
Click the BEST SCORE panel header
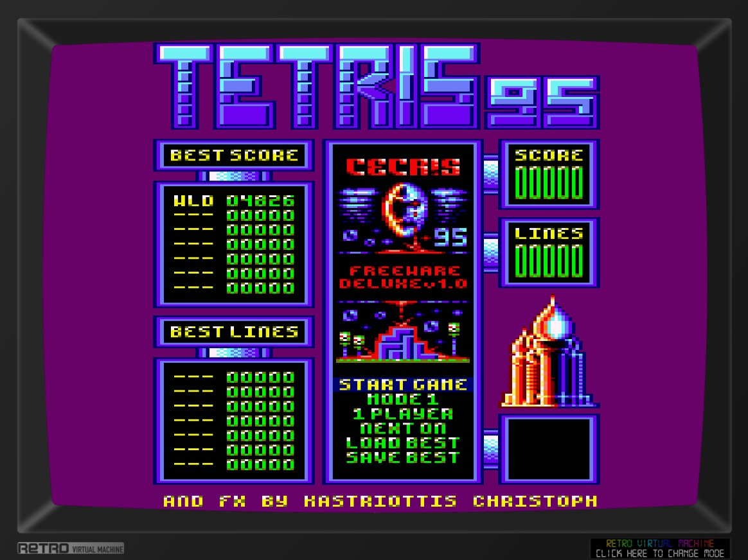[x=234, y=155]
